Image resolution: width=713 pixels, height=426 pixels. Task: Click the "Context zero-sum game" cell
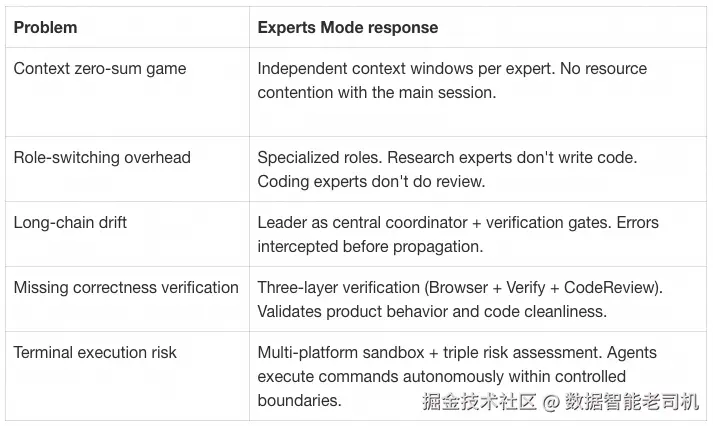pyautogui.click(x=99, y=69)
